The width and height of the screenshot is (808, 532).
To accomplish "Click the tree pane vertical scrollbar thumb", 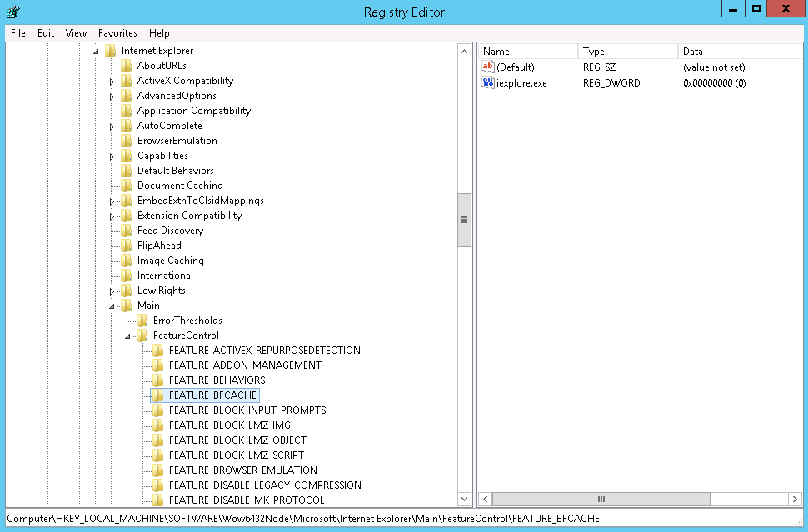I will [464, 220].
